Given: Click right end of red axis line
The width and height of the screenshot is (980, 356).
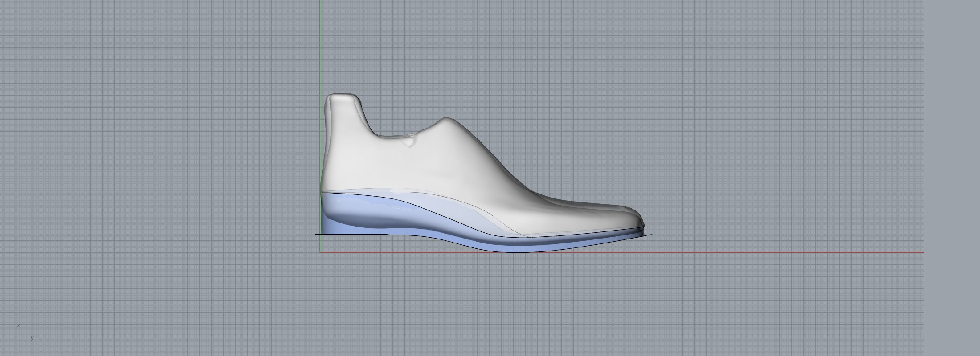Looking at the screenshot, I should tap(923, 252).
